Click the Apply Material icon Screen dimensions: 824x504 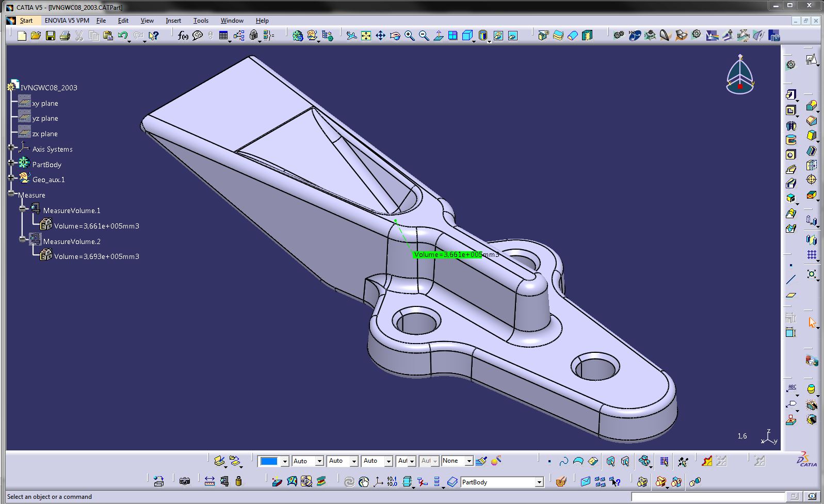click(x=561, y=481)
